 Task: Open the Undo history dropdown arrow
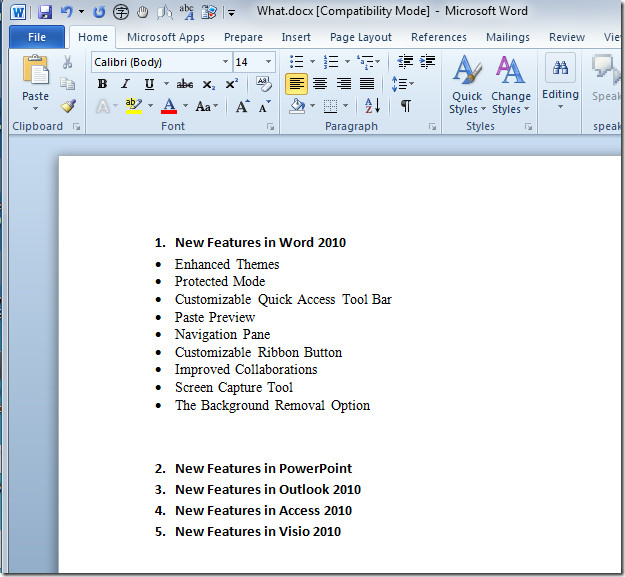pyautogui.click(x=81, y=12)
